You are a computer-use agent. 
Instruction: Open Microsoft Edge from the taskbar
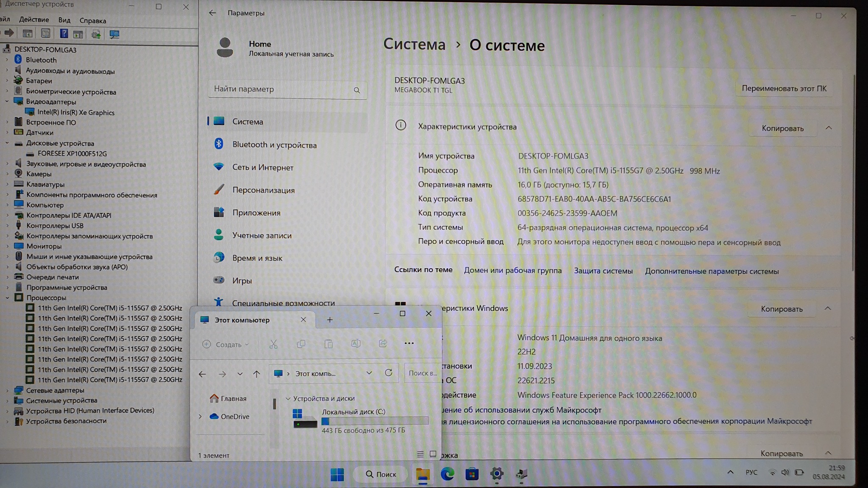click(x=447, y=474)
